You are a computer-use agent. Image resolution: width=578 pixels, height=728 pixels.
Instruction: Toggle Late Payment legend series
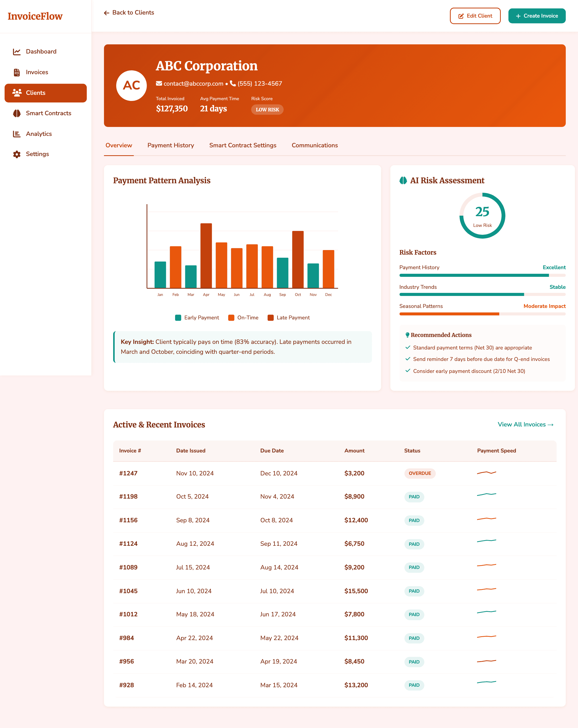click(289, 318)
